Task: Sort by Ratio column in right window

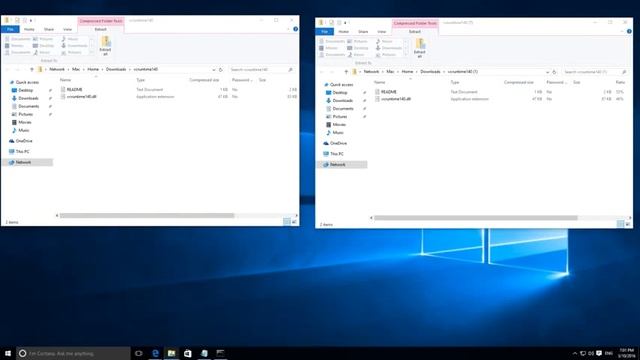Action: click(620, 82)
